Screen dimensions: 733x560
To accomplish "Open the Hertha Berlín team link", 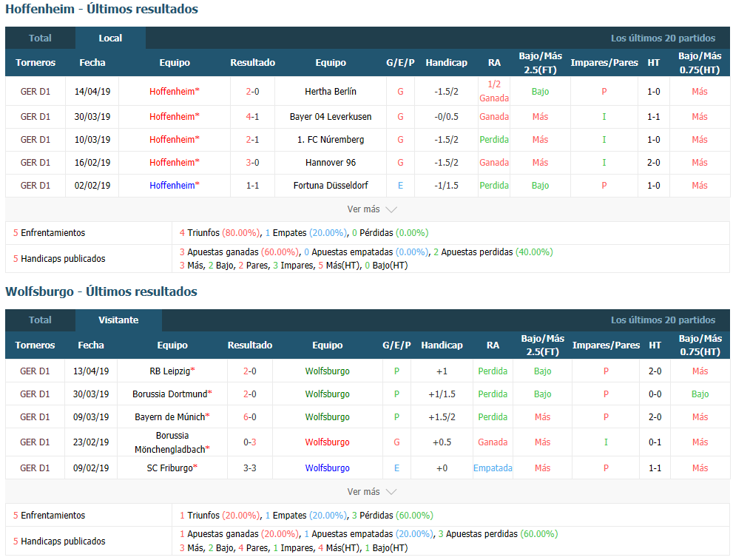I will tap(331, 92).
